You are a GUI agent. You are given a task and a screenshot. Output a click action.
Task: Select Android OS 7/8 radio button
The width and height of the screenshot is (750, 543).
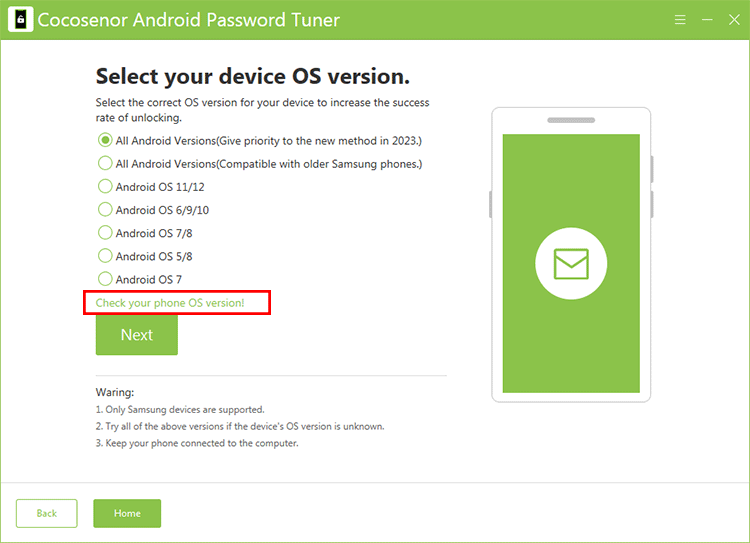105,233
